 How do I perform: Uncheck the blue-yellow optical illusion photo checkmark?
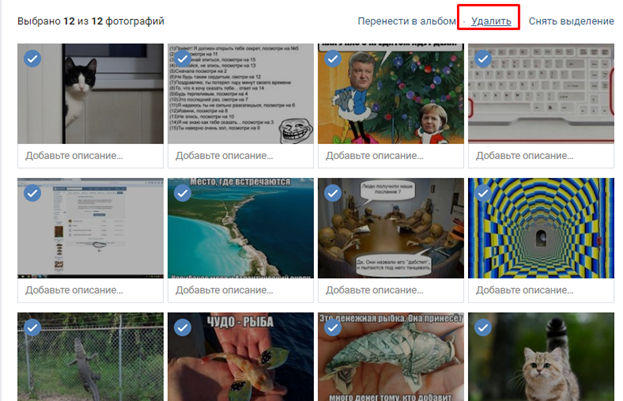pyautogui.click(x=483, y=193)
